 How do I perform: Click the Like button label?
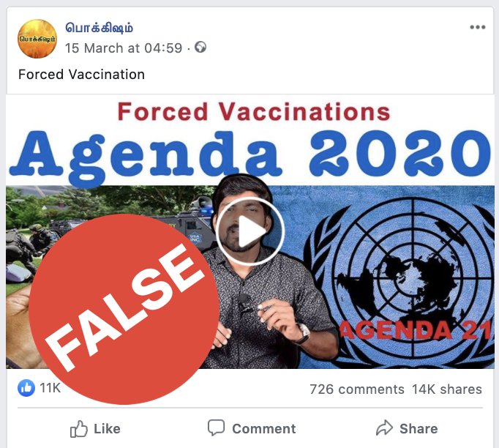[x=107, y=429]
